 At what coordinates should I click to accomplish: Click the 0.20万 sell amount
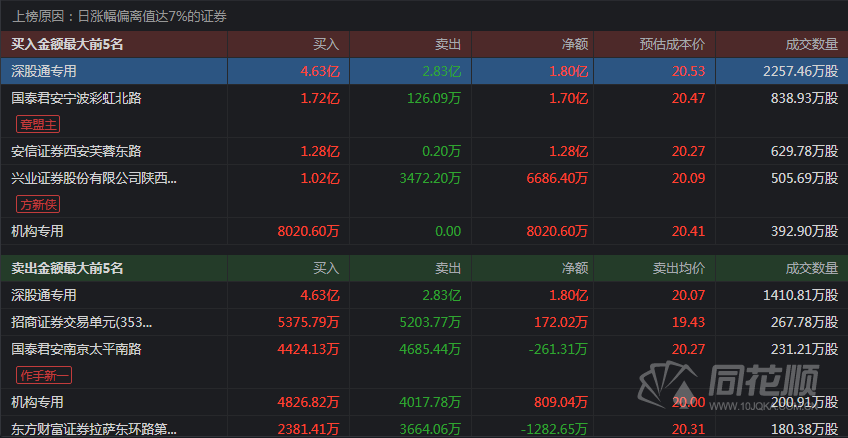tap(441, 151)
